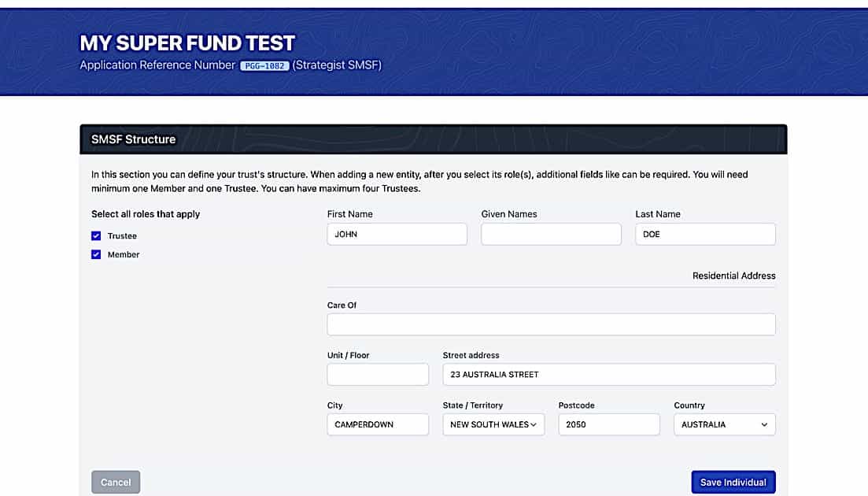Select the PGG-1082 reference badge
The width and height of the screenshot is (868, 496).
tap(263, 66)
